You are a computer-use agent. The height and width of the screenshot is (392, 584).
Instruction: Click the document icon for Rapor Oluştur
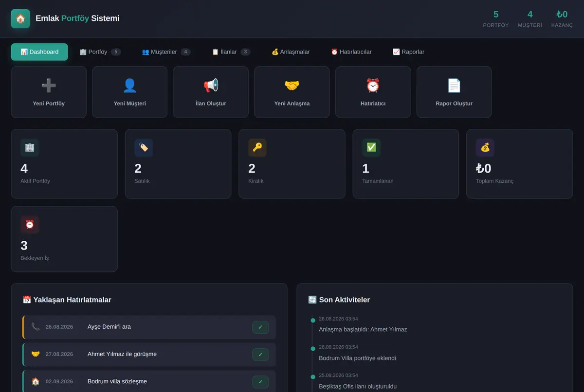[454, 86]
